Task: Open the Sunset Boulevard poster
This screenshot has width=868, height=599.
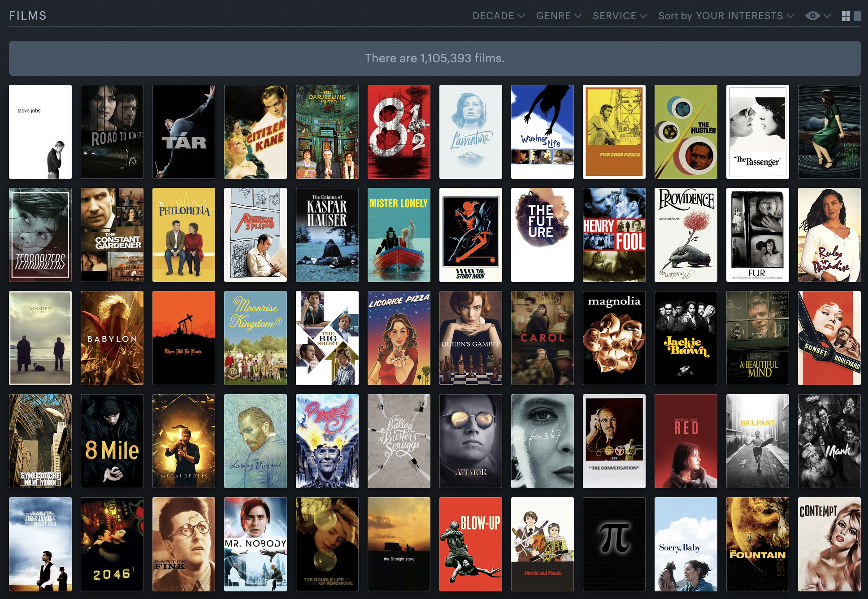Action: pyautogui.click(x=829, y=338)
